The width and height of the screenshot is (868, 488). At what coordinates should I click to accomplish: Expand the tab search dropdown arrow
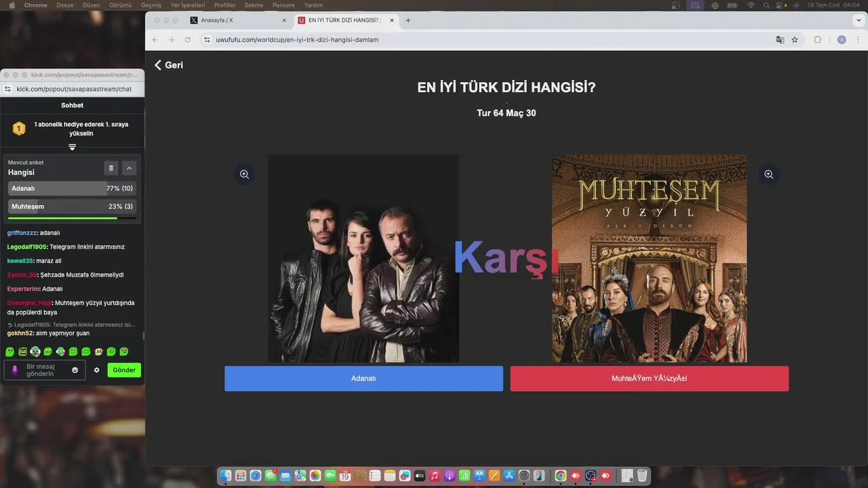(858, 20)
